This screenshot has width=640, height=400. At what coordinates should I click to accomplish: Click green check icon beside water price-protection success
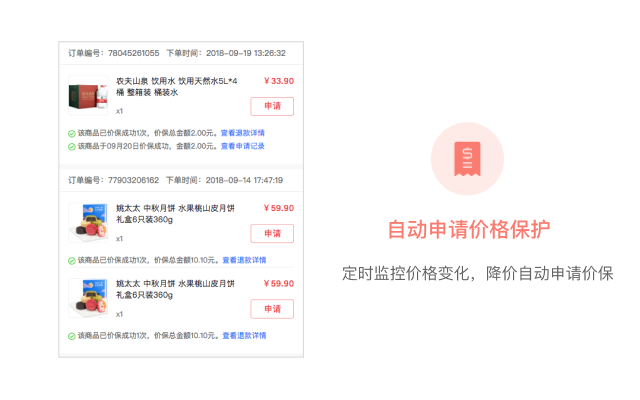[71, 132]
